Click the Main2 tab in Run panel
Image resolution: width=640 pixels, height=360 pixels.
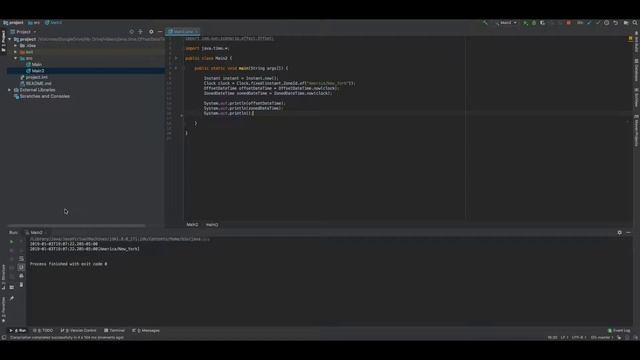click(x=36, y=233)
